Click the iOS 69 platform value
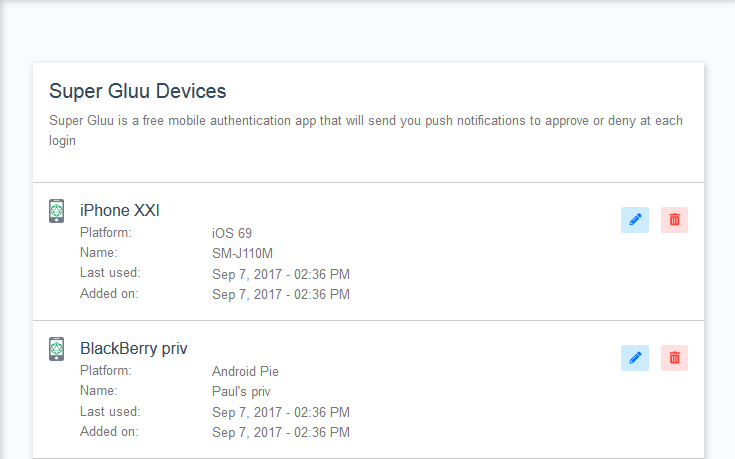Screen dimensions: 735x459 (232, 233)
